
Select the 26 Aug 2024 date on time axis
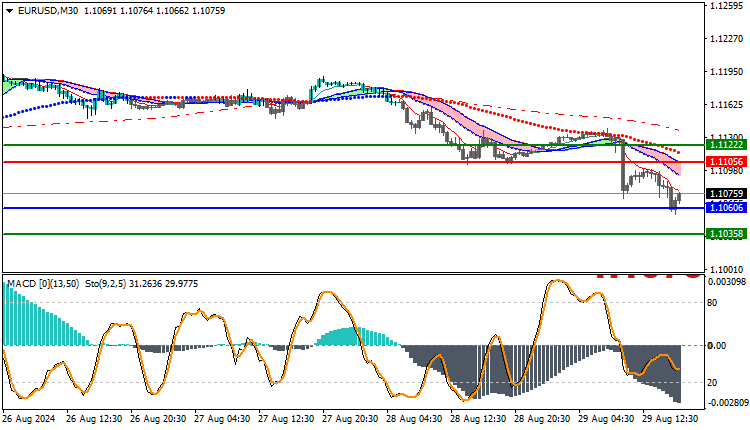(29, 419)
